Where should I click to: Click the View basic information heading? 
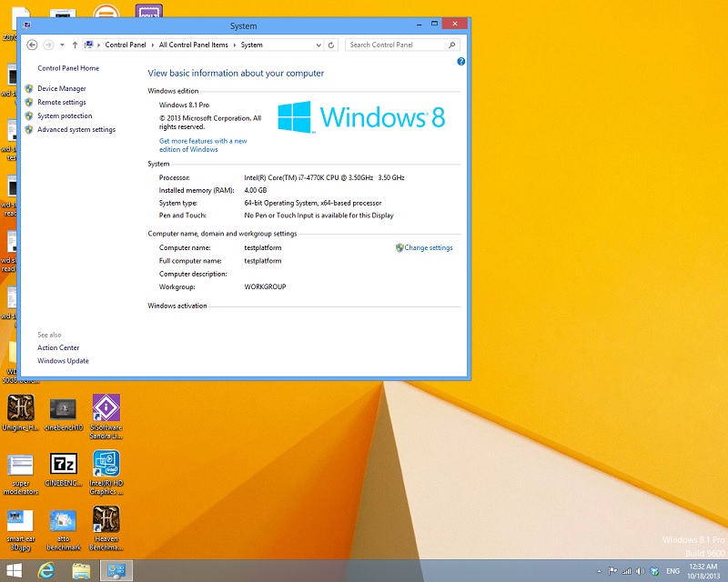236,73
